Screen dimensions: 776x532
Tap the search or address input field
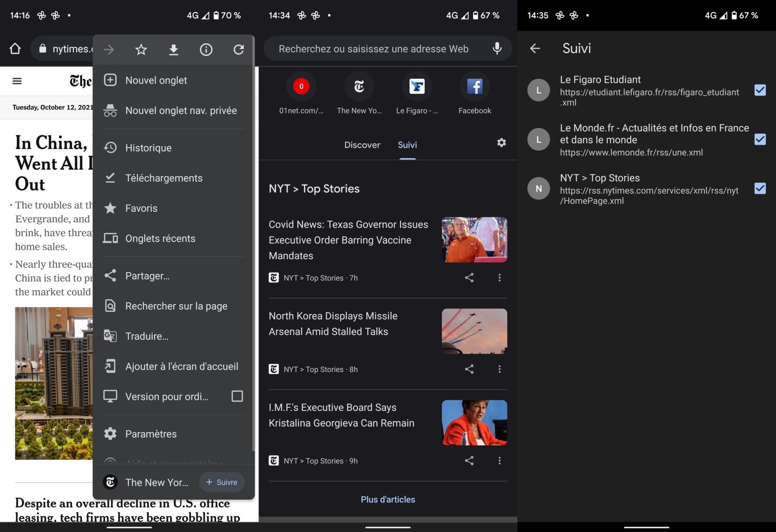[x=373, y=49]
